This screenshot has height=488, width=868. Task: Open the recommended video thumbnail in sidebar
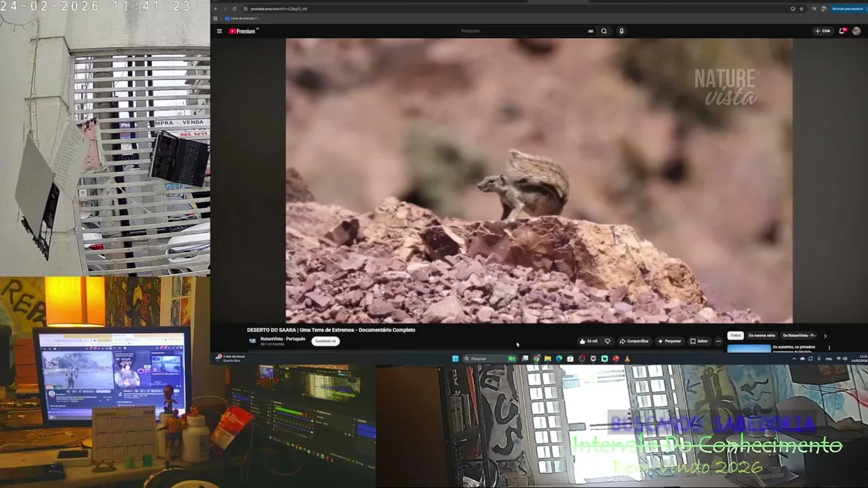[749, 348]
